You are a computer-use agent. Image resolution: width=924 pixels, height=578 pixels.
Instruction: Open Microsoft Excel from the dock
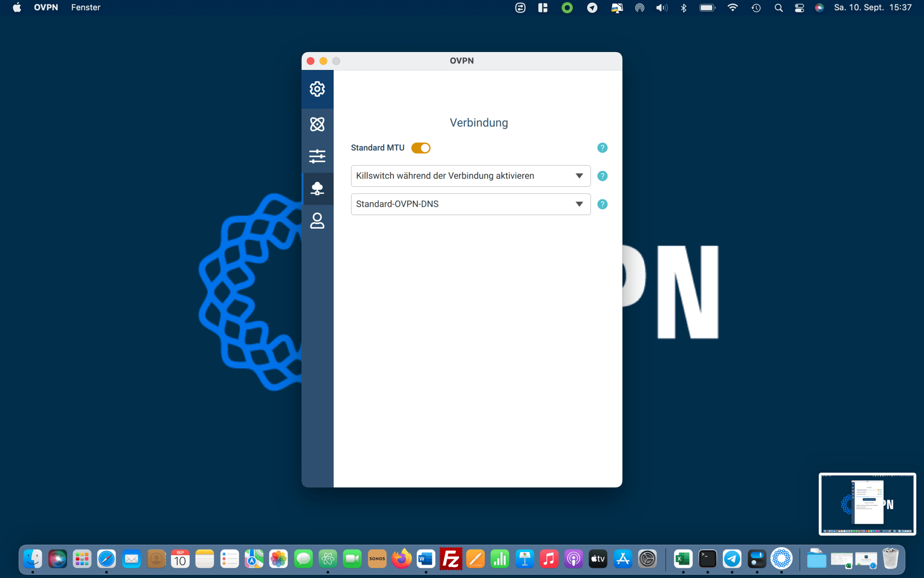click(x=683, y=559)
